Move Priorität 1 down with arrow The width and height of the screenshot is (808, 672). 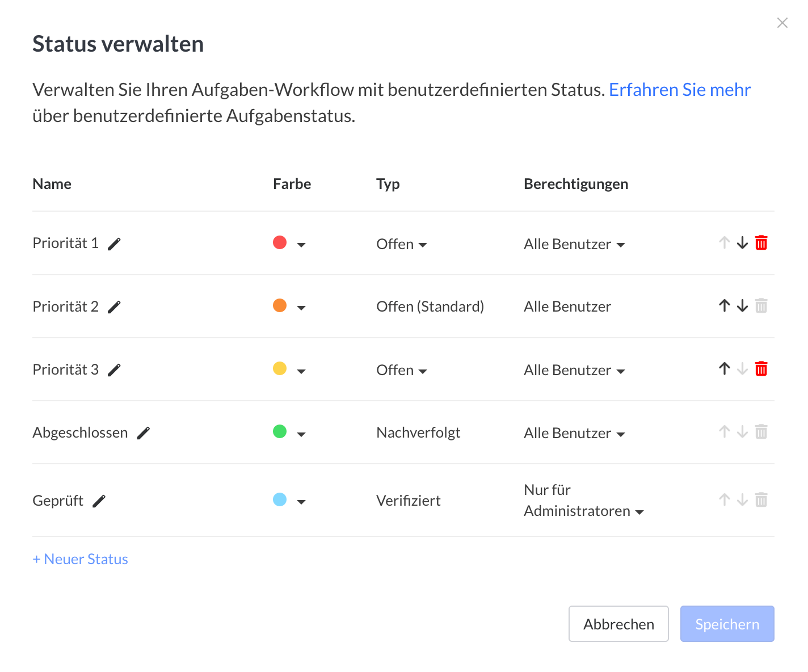point(742,243)
